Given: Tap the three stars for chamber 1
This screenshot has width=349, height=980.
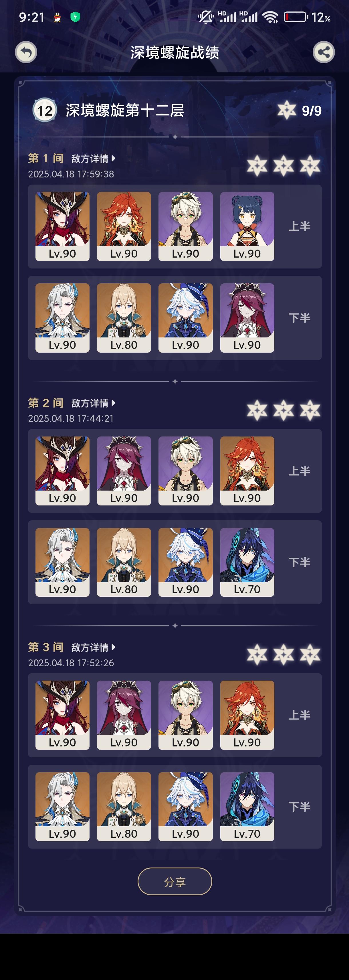Looking at the screenshot, I should (x=283, y=166).
